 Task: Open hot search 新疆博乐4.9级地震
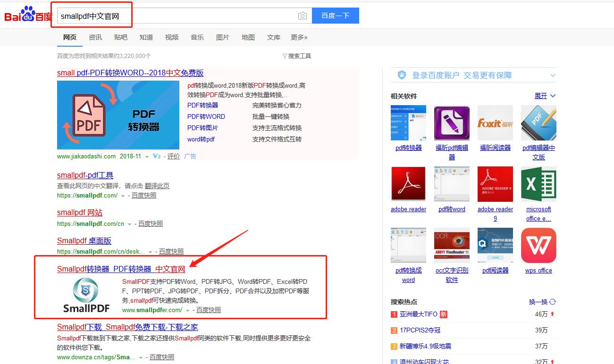coord(425,346)
